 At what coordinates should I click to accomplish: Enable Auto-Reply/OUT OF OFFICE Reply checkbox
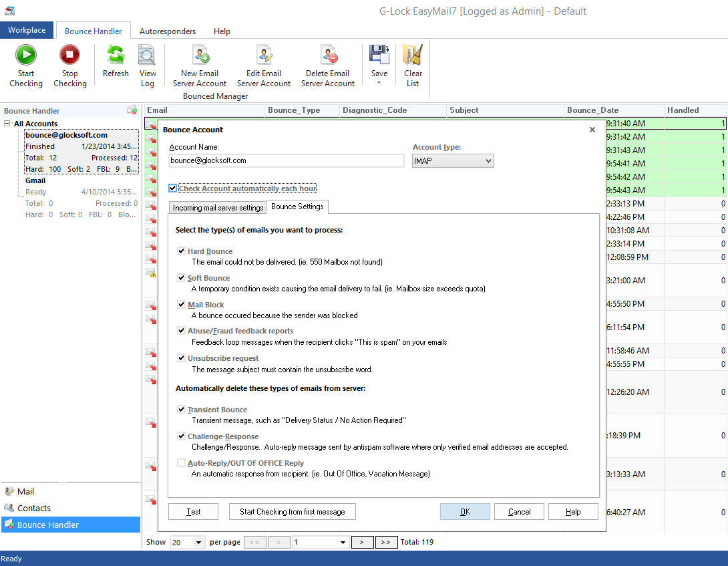[x=182, y=463]
